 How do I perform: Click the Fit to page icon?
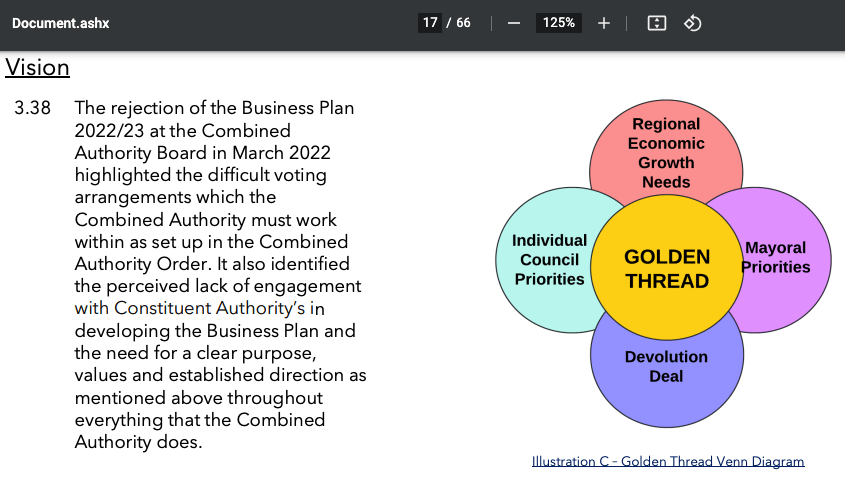(657, 23)
